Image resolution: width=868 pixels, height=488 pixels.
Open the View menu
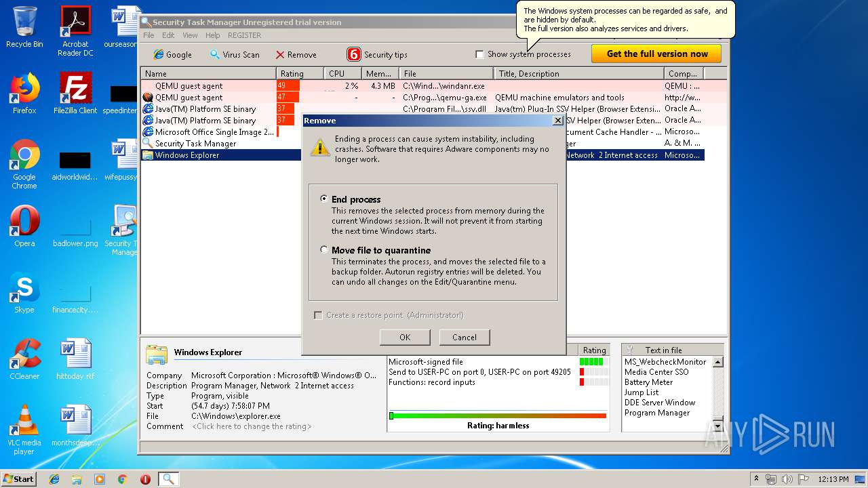pos(191,35)
